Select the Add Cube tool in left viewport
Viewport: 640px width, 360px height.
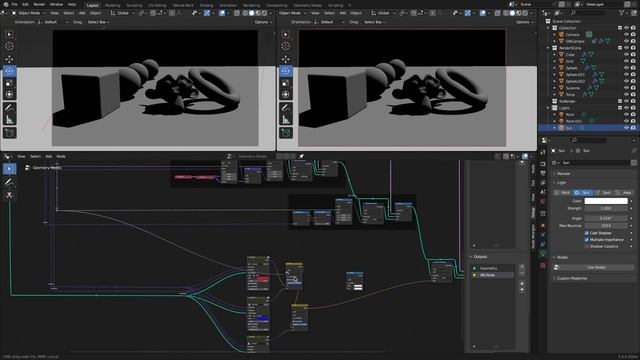(9, 133)
